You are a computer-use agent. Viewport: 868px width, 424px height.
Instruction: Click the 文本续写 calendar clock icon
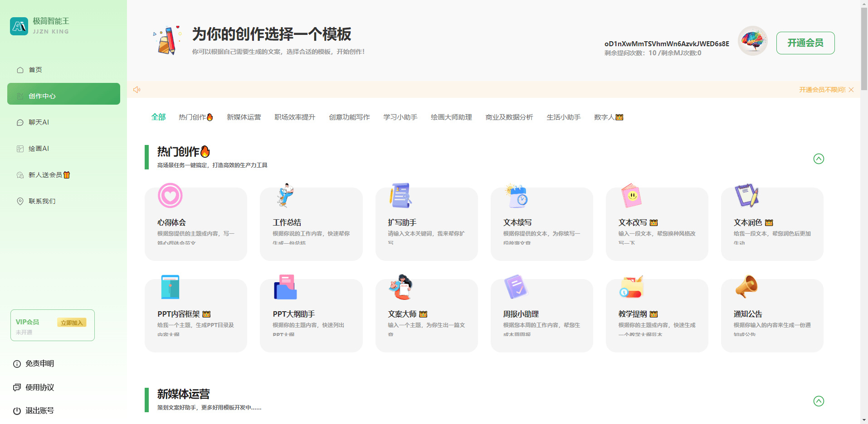[x=517, y=196]
